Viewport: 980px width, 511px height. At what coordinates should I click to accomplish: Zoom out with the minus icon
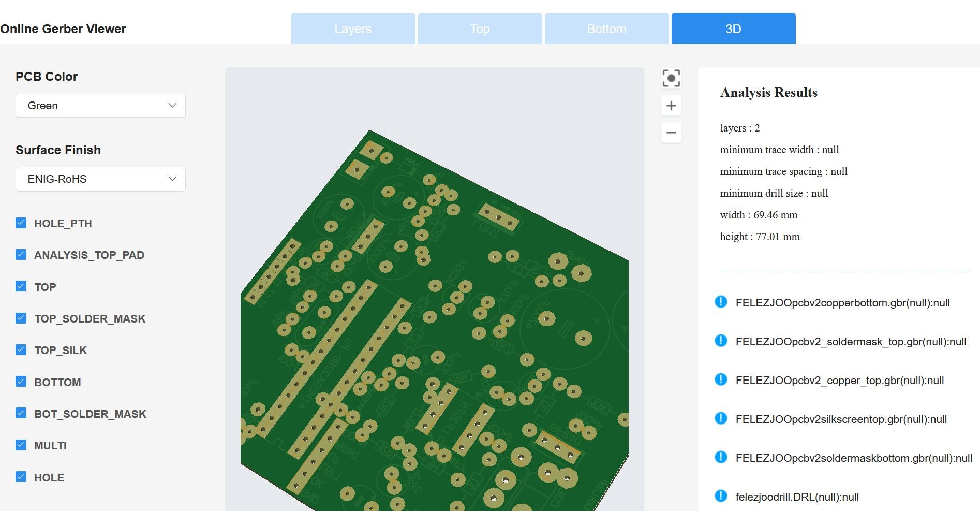click(x=671, y=133)
